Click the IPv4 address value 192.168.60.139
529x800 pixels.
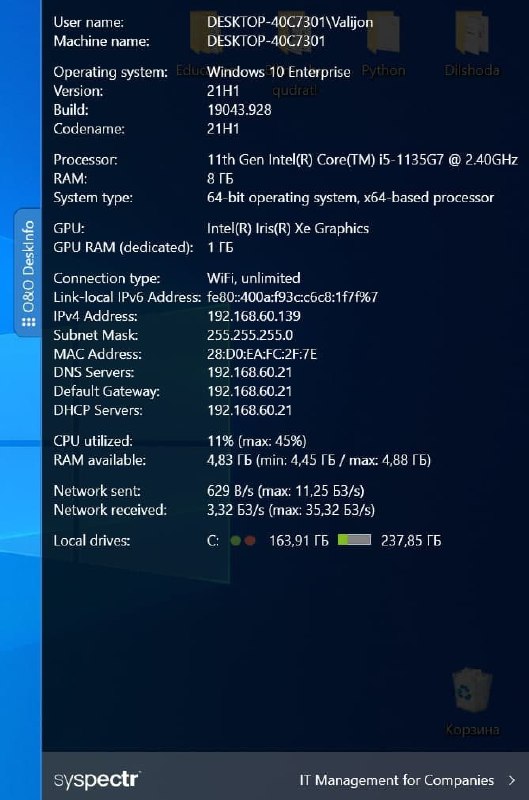pos(254,316)
